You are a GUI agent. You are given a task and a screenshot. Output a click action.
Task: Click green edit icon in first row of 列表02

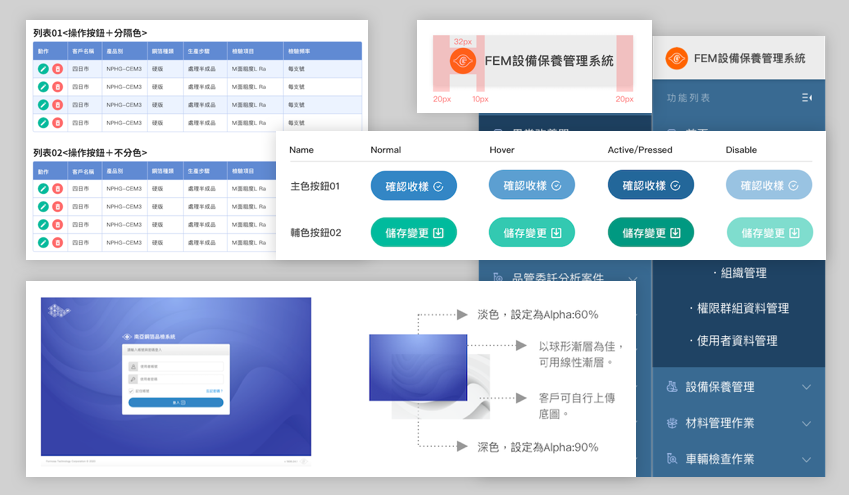tap(43, 188)
